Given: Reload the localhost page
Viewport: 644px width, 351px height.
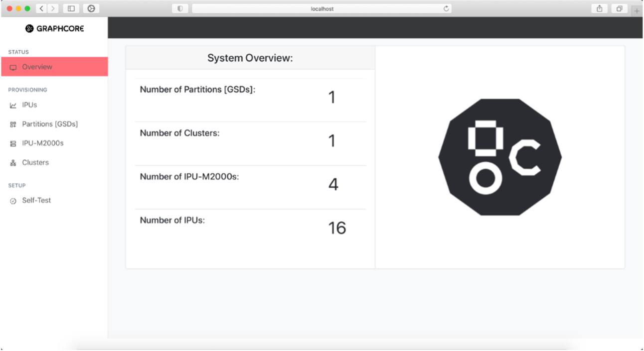Looking at the screenshot, I should [446, 8].
